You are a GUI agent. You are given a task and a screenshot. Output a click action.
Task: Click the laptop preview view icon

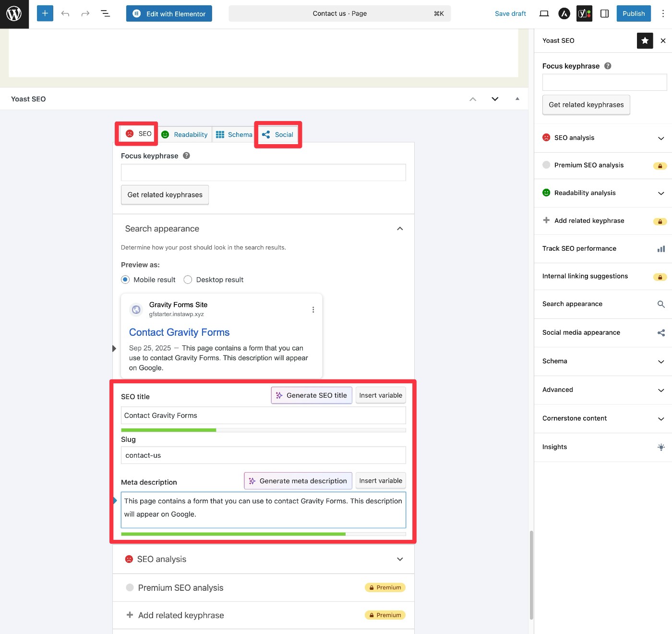point(544,13)
